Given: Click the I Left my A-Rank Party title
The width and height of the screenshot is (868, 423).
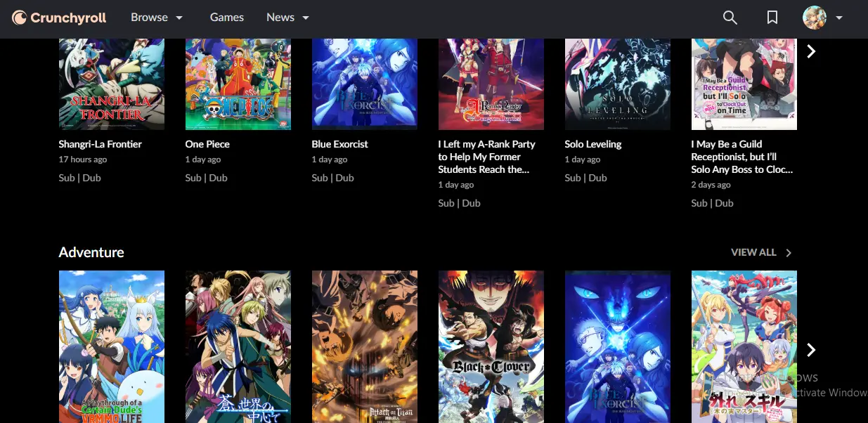Looking at the screenshot, I should tap(487, 157).
